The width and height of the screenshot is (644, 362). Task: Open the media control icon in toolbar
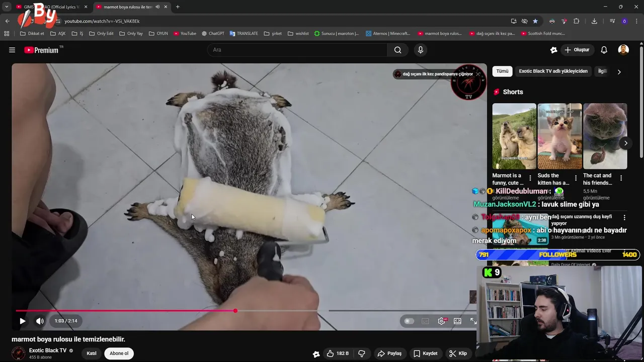click(x=612, y=21)
